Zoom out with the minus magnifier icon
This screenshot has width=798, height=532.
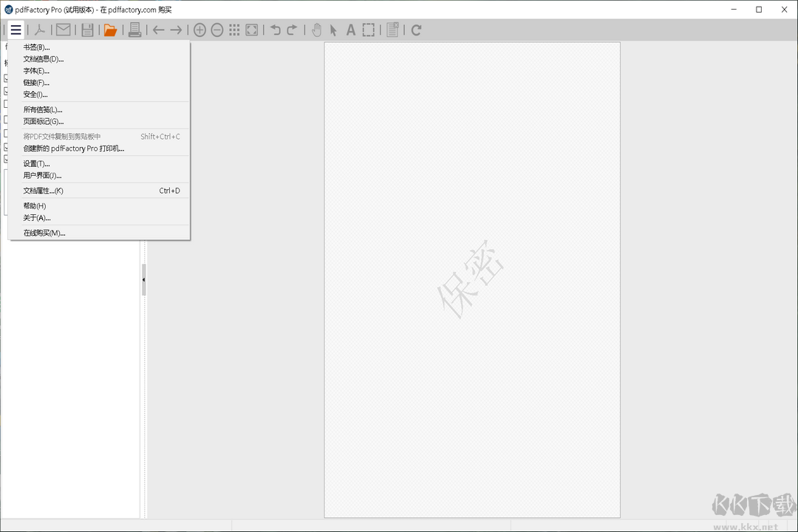[x=216, y=30]
